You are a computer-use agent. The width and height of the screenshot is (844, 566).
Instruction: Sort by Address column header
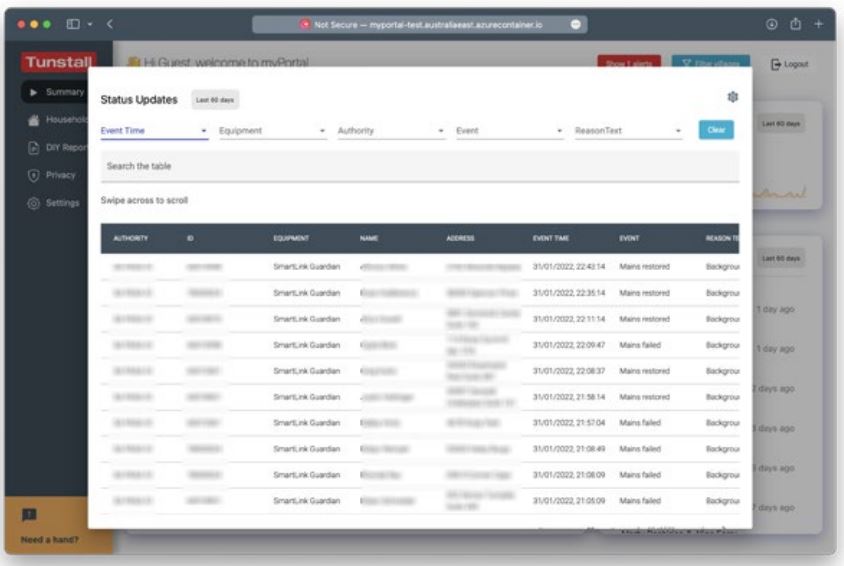point(460,238)
